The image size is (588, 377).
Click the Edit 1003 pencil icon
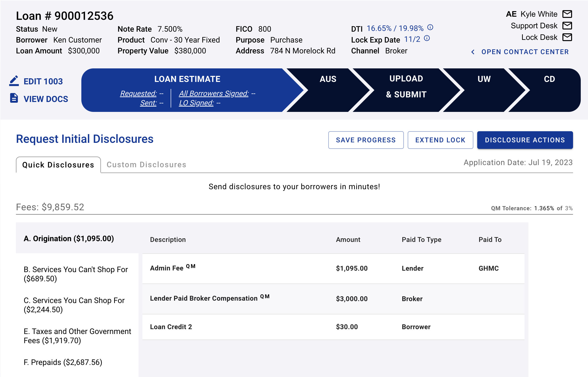[14, 81]
